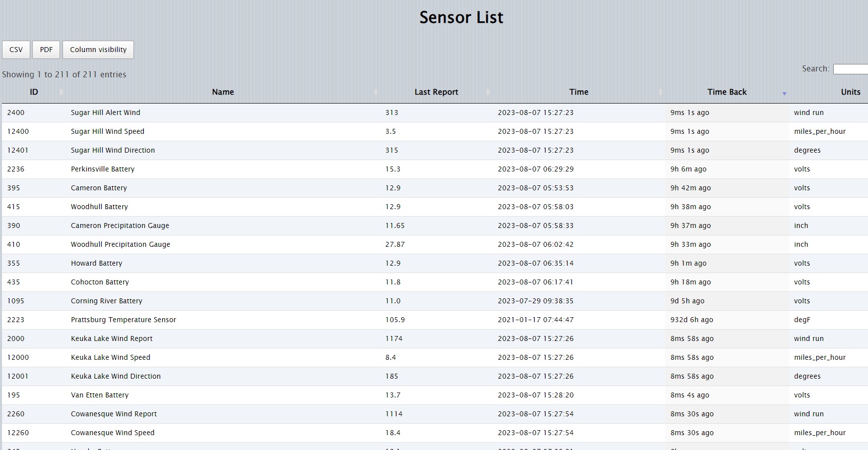Image resolution: width=868 pixels, height=450 pixels.
Task: Open the Column visibility dropdown
Action: click(x=98, y=50)
